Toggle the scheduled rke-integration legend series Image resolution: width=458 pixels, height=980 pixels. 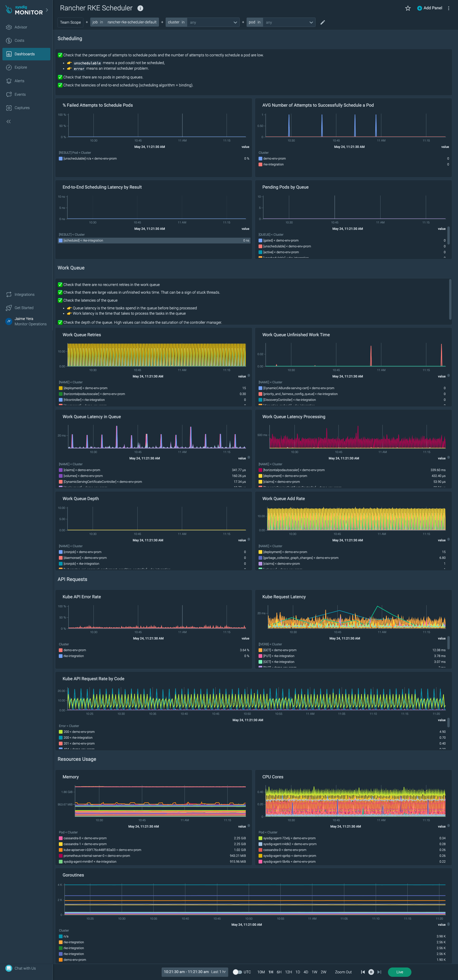pos(83,240)
